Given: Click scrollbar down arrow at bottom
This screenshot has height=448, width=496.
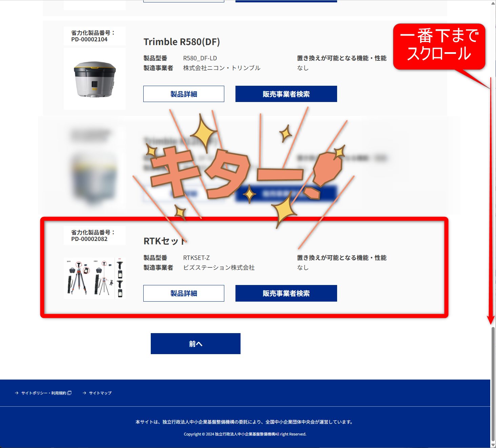Looking at the screenshot, I should tap(493, 445).
